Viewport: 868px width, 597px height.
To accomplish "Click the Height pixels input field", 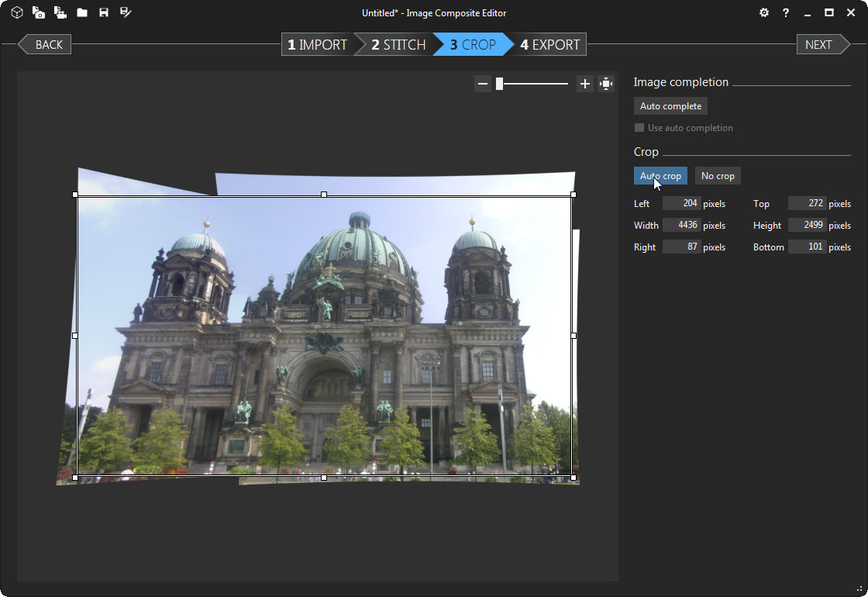I will tap(807, 225).
